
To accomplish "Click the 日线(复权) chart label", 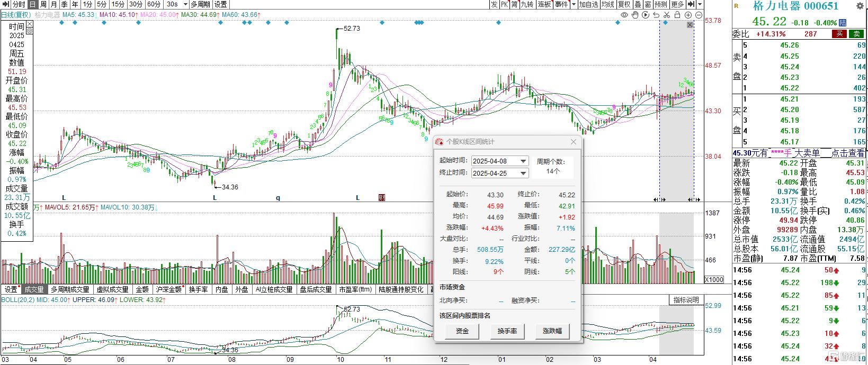I will click(16, 15).
